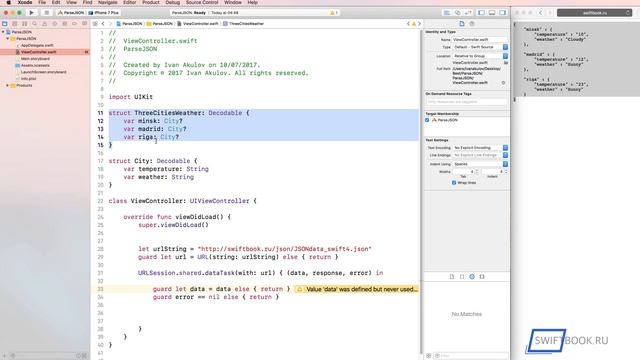Click ThreeCitiesWeather in the jump bar

244,24
